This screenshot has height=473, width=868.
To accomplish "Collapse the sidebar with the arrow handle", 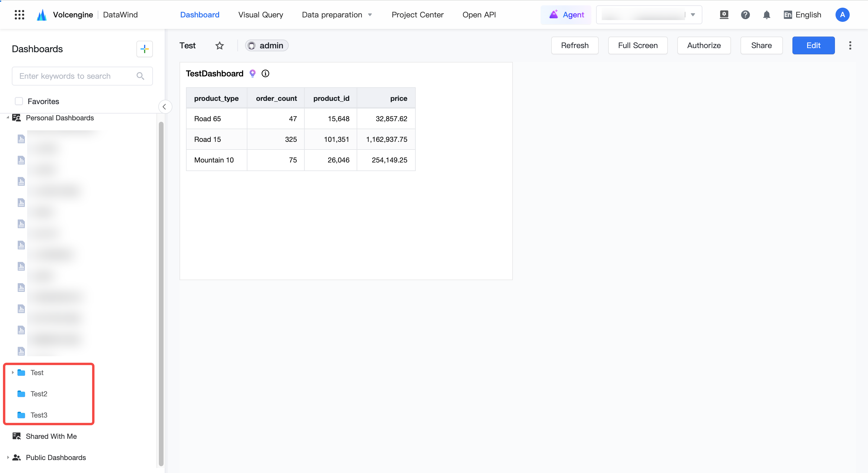I will 164,107.
